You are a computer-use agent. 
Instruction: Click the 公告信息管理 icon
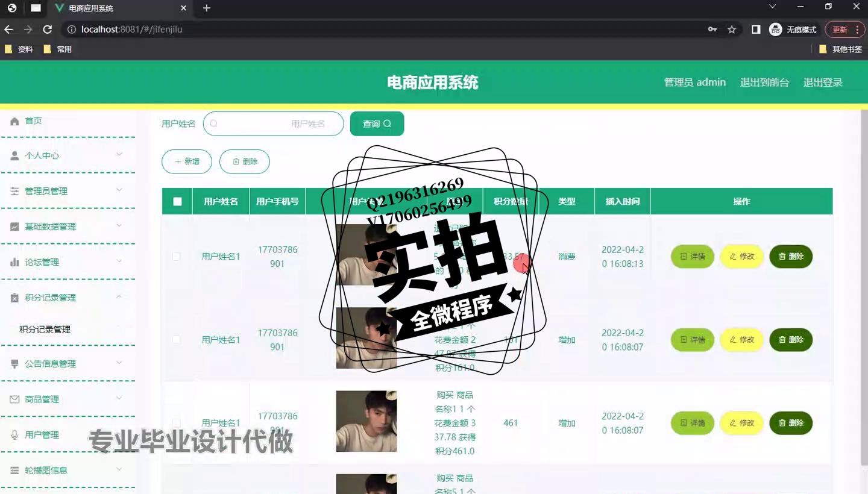point(15,364)
